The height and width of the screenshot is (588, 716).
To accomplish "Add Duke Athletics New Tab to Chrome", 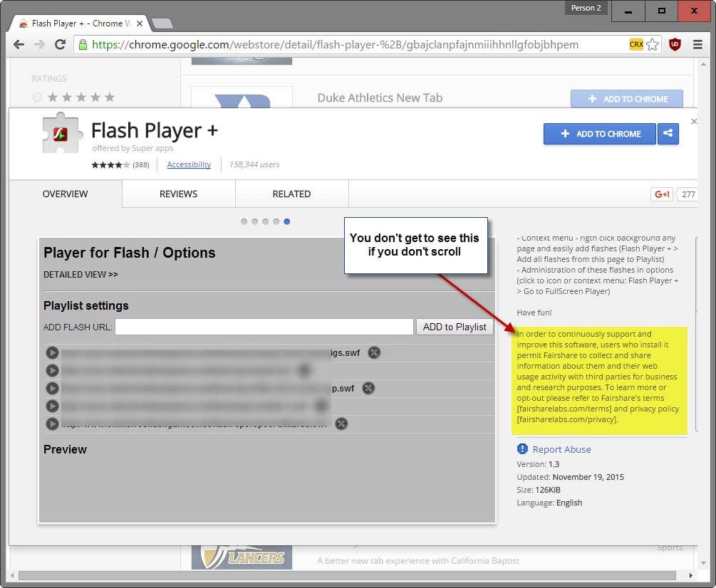I will pos(627,98).
